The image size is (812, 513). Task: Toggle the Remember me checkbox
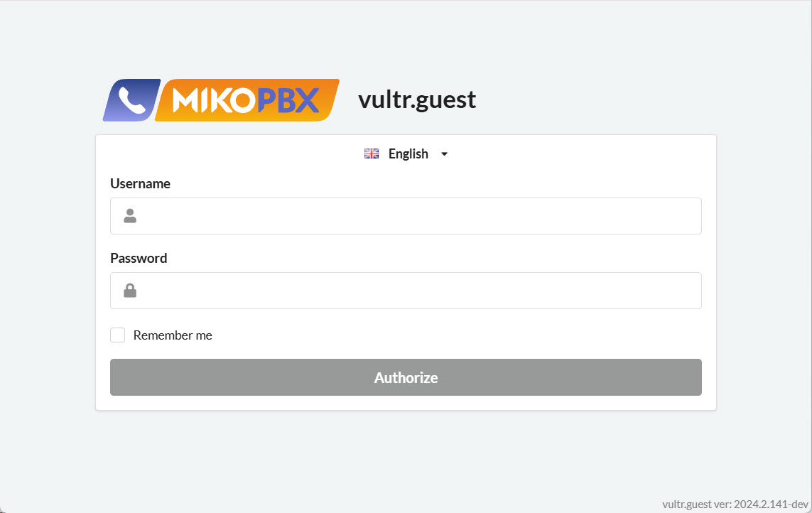pos(118,335)
